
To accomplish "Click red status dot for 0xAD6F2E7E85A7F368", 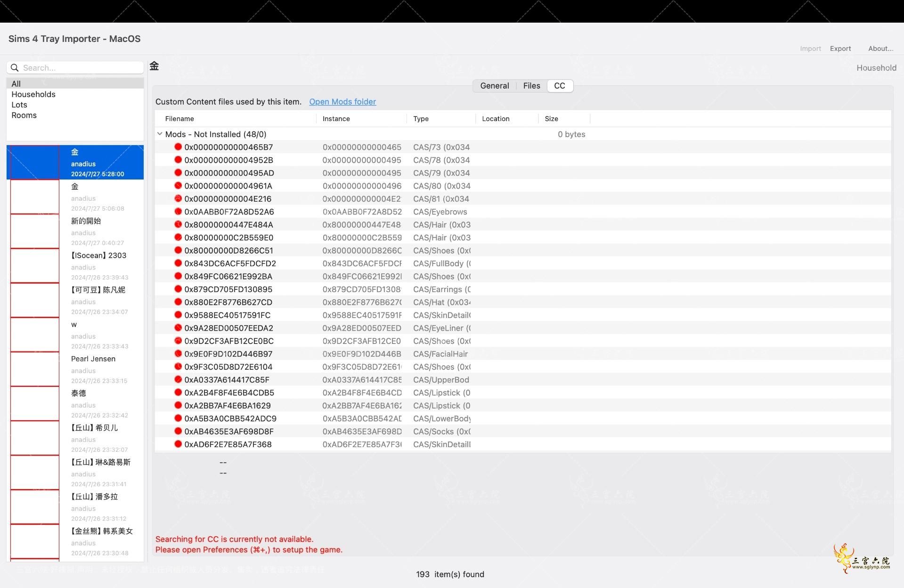I will pos(178,444).
